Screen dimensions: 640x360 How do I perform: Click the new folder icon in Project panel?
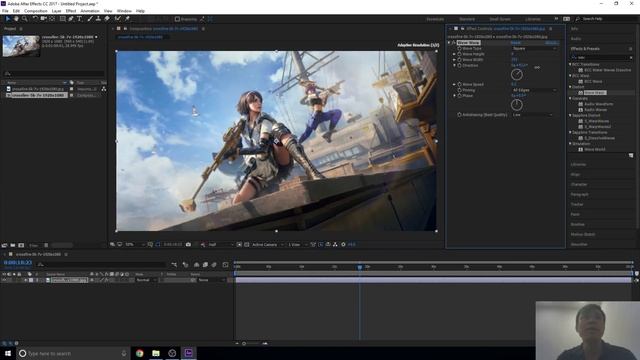click(13, 245)
